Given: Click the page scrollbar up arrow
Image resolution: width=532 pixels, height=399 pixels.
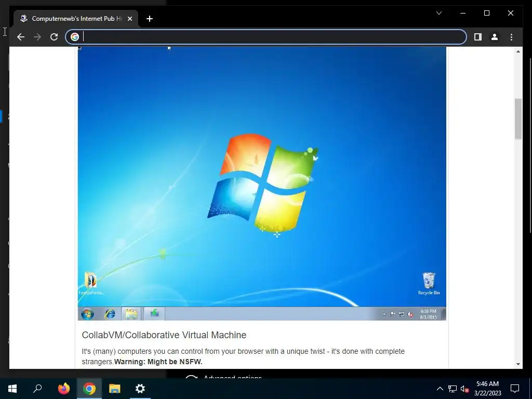Looking at the screenshot, I should point(518,51).
